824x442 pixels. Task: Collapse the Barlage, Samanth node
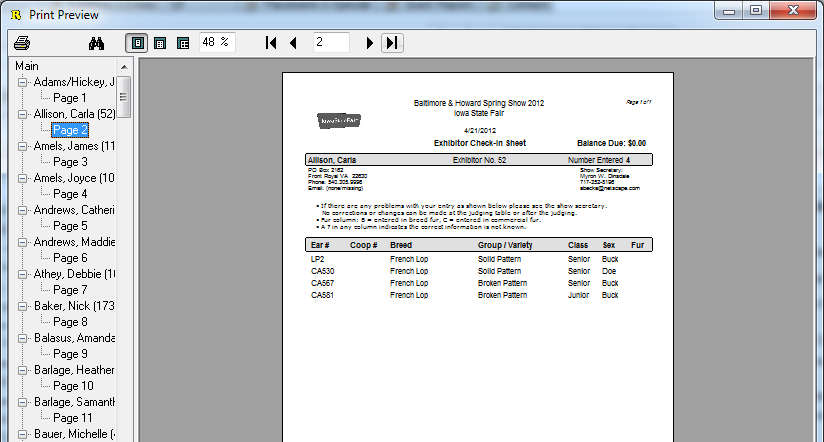click(23, 403)
